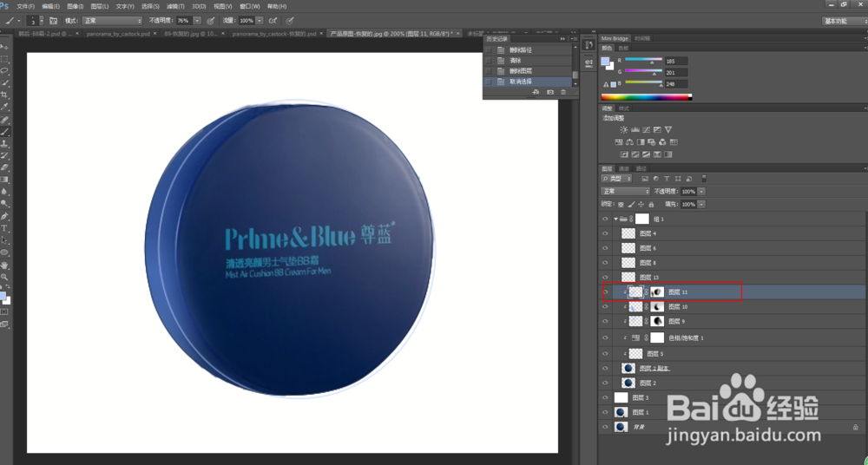Select the Lasso tool
The width and height of the screenshot is (868, 465).
pos(4,71)
